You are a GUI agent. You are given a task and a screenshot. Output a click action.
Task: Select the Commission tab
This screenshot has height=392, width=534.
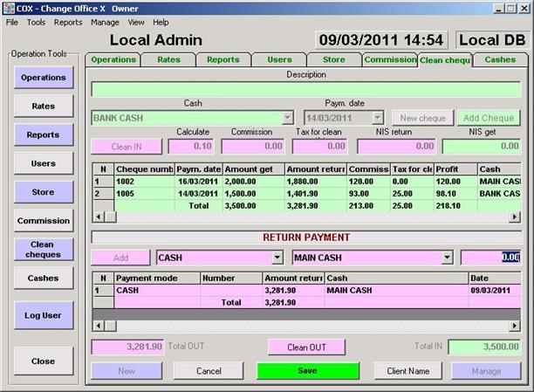pos(389,60)
